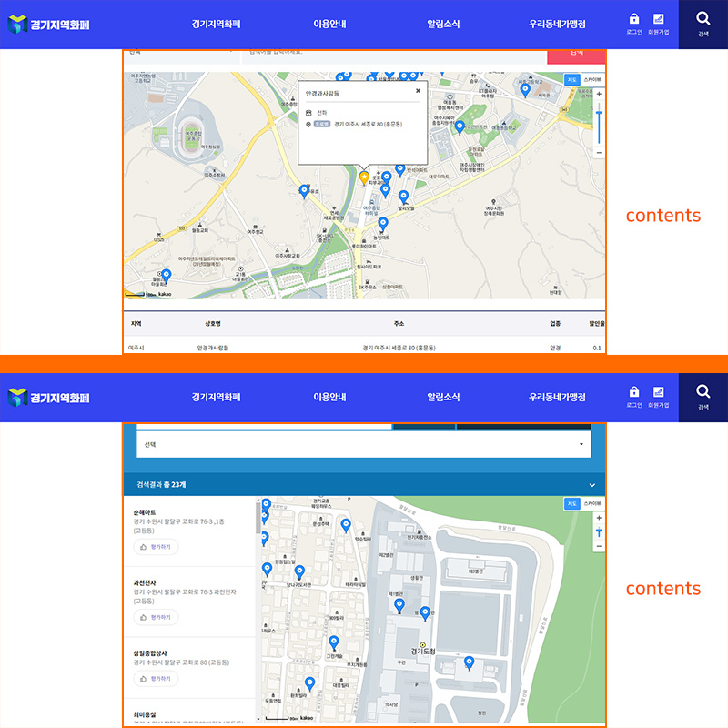This screenshot has height=728, width=728.
Task: Select the blue pin southeast of 경기도청
Action: [x=469, y=662]
